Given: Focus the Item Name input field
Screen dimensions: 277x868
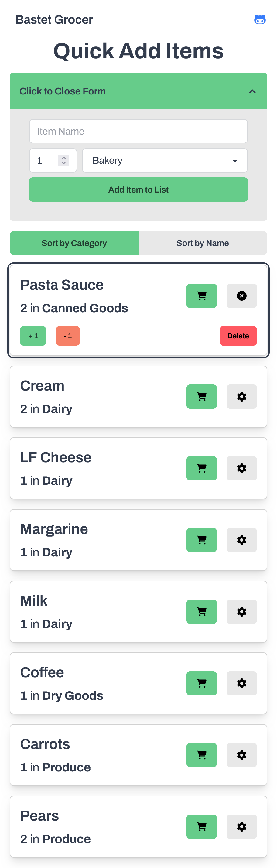Looking at the screenshot, I should 138,132.
